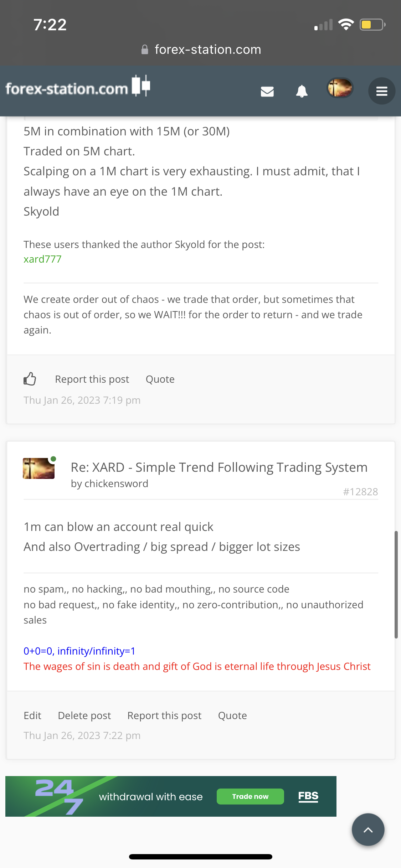Open notifications bell icon
Image resolution: width=401 pixels, height=868 pixels.
click(302, 91)
